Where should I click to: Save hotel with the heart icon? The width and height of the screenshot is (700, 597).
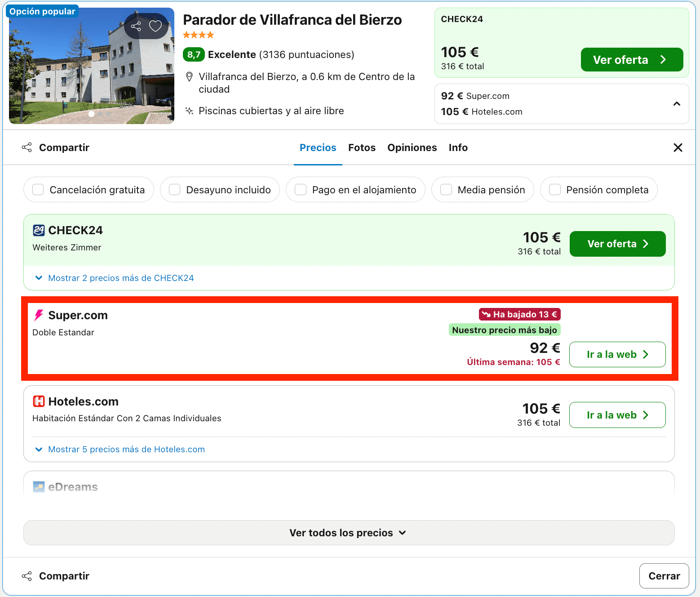click(x=155, y=26)
